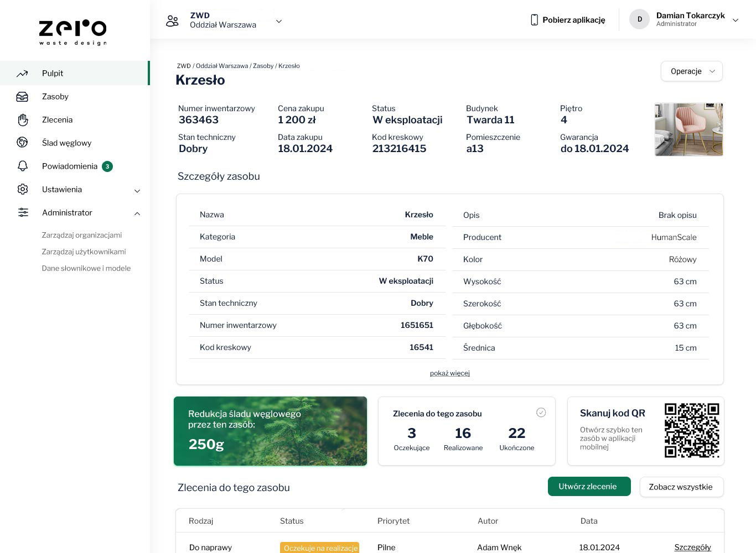Click the notifications badge showing 3
Viewport: 756px width, 553px height.
click(107, 166)
